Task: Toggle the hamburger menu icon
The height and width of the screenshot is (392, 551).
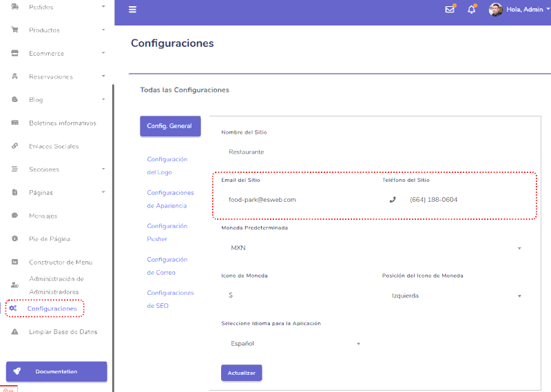Action: tap(132, 10)
